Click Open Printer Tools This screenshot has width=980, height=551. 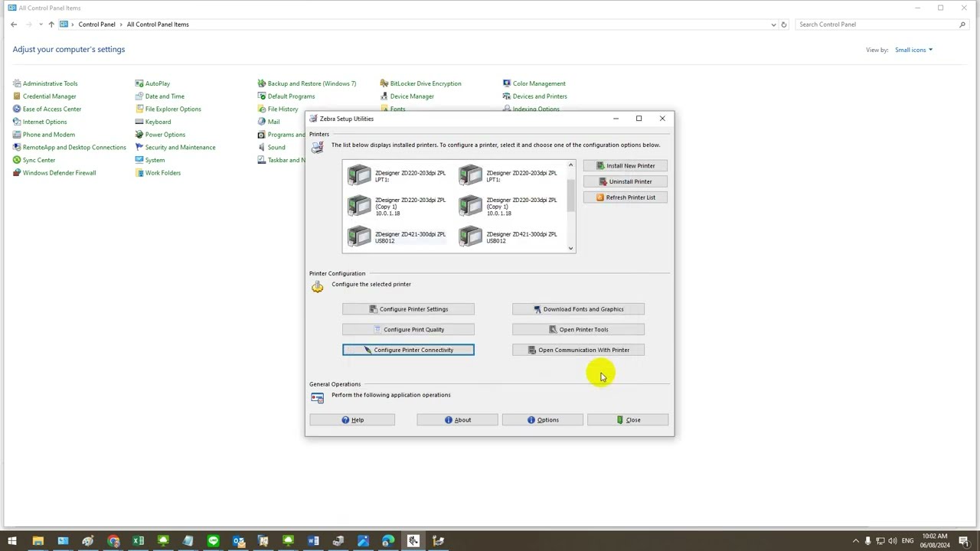click(578, 329)
